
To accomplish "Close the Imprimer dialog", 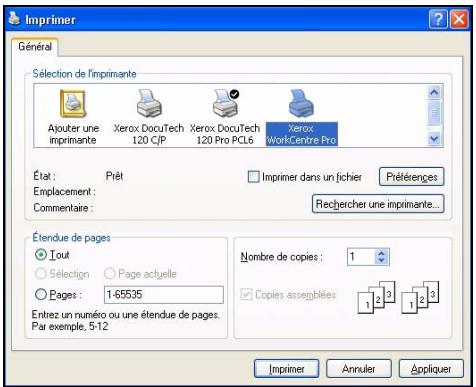I will pyautogui.click(x=459, y=19).
